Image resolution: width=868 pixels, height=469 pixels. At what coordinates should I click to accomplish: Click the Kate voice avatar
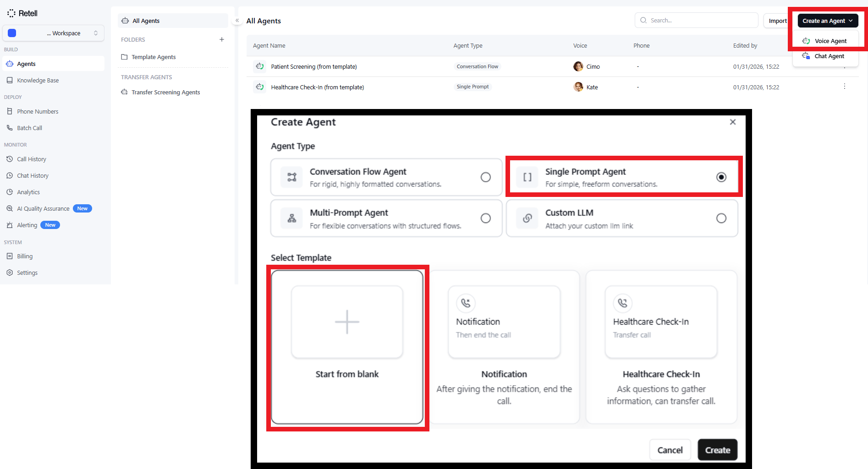click(x=578, y=87)
